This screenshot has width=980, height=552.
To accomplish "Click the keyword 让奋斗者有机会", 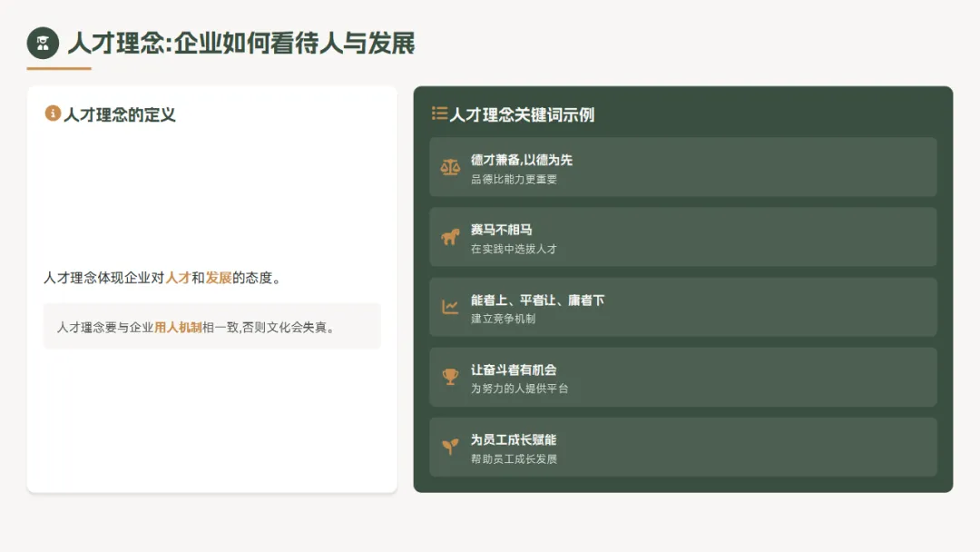I will tap(514, 370).
